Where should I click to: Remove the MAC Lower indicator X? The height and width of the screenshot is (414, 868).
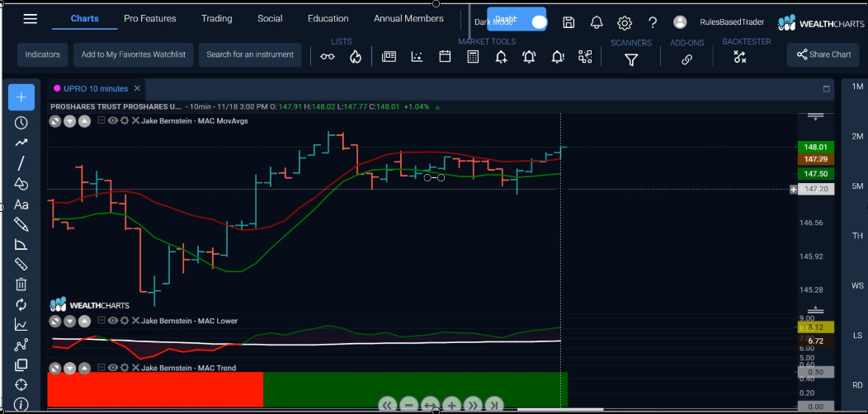tap(135, 321)
